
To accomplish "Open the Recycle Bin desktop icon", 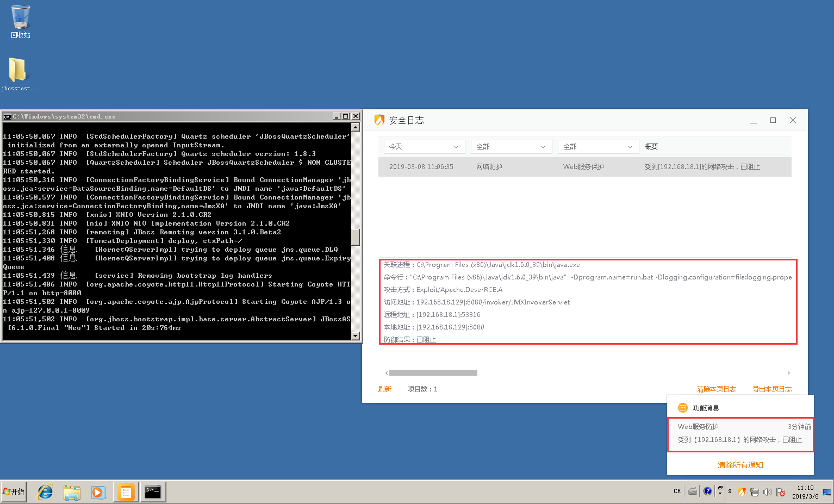I will [21, 22].
